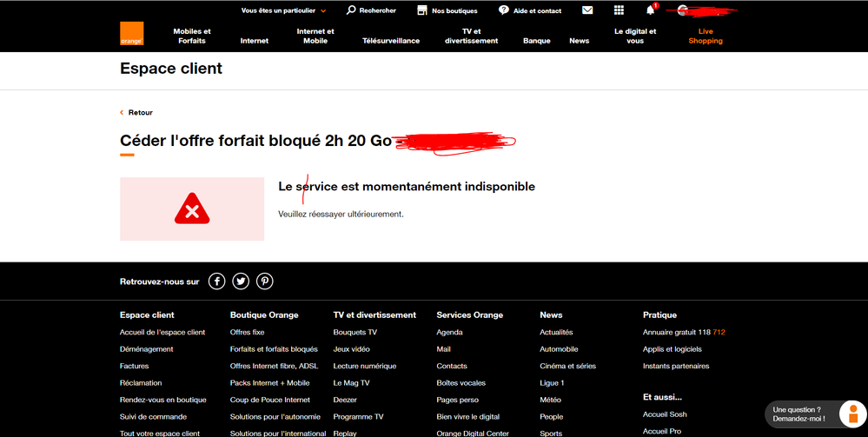Open the Twitter social icon

point(241,281)
